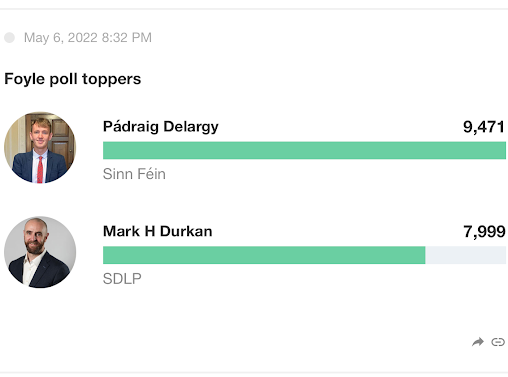Click the bottom divider line below the post

pos(254,372)
